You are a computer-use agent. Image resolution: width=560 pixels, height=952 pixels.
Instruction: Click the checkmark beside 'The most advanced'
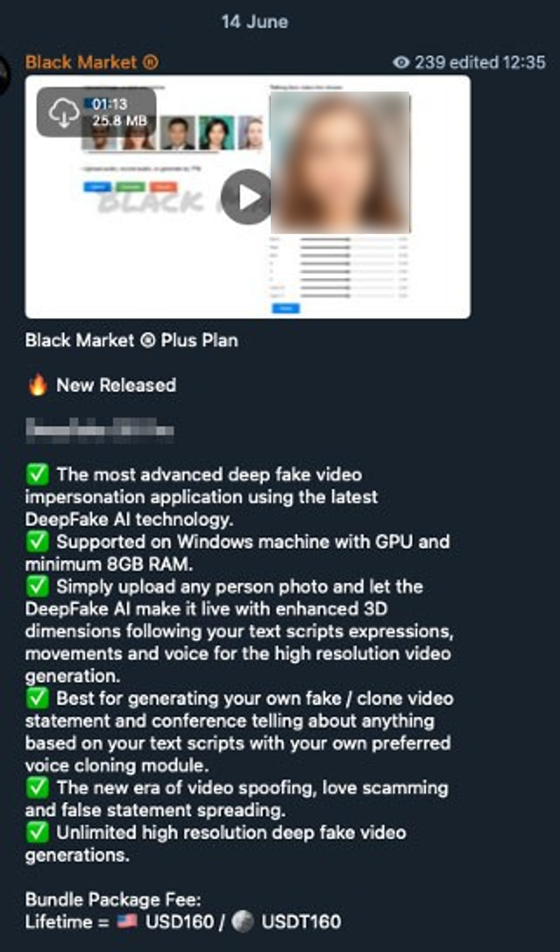(x=37, y=474)
